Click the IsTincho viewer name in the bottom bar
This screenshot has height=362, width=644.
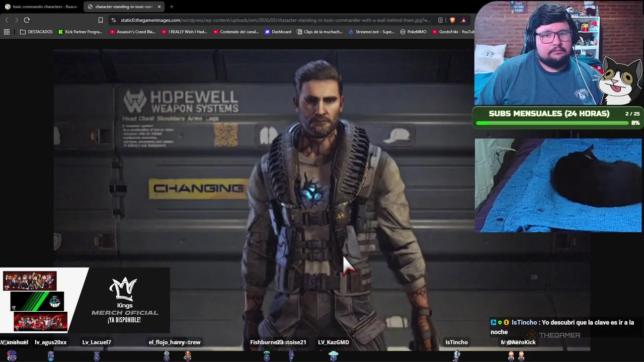(456, 342)
